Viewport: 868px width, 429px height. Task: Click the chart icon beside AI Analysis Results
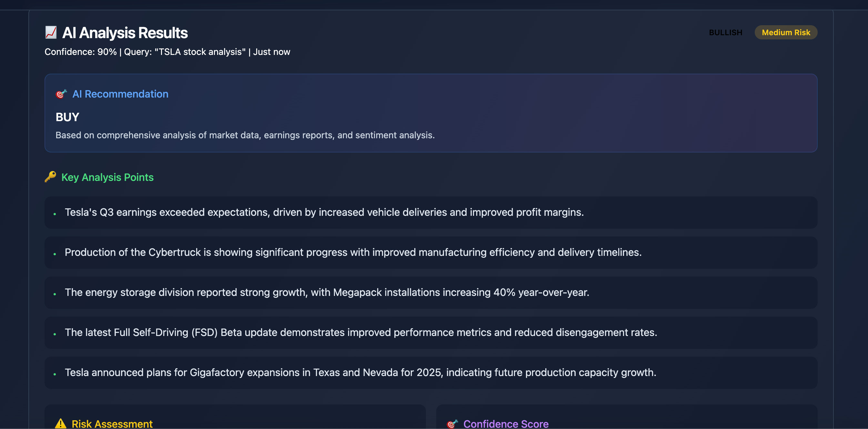[51, 32]
